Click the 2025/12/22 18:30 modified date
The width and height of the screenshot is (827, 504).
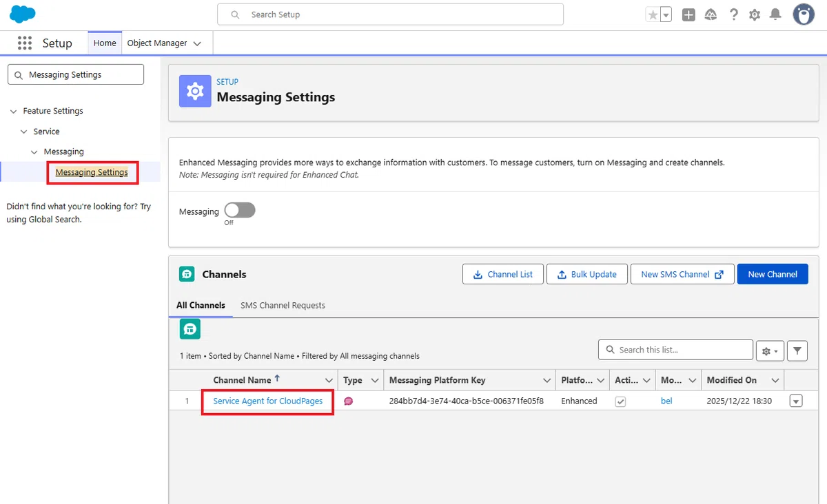tap(739, 401)
